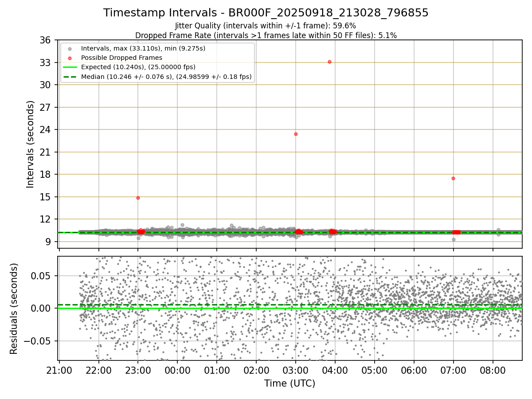Screen dimensions: 532x399
Task: Click the Median (10.246 +/- 0.076 s) legend entry
Action: (x=166, y=77)
